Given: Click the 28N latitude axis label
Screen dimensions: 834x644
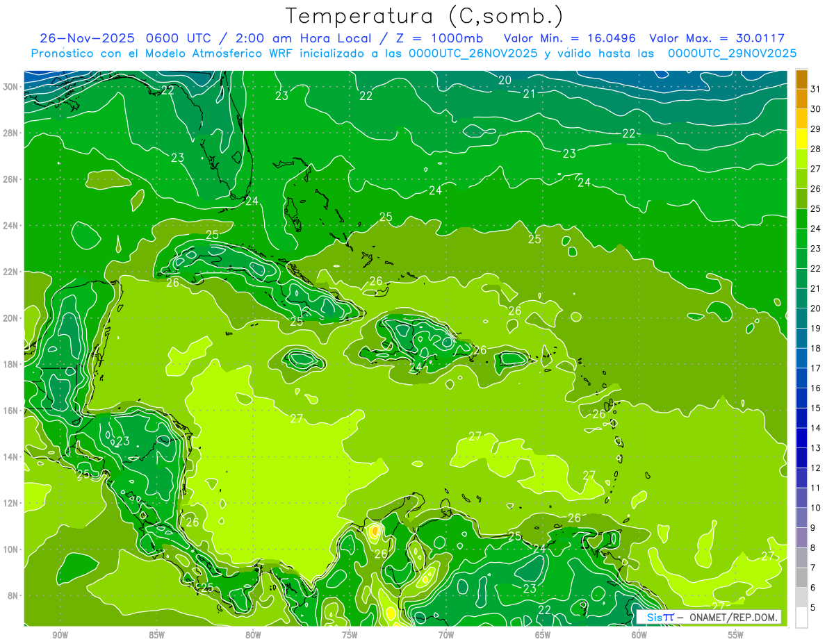Looking at the screenshot, I should [x=11, y=133].
